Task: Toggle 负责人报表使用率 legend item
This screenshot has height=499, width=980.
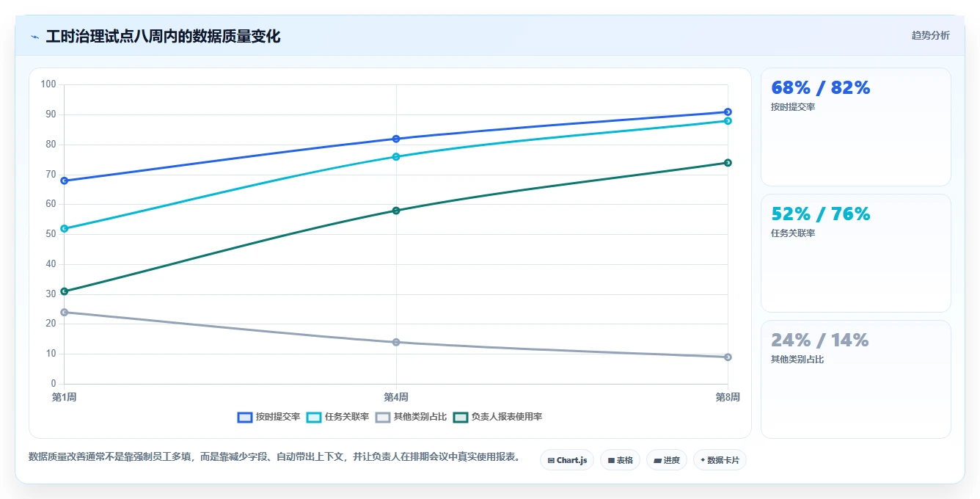Action: [x=497, y=417]
